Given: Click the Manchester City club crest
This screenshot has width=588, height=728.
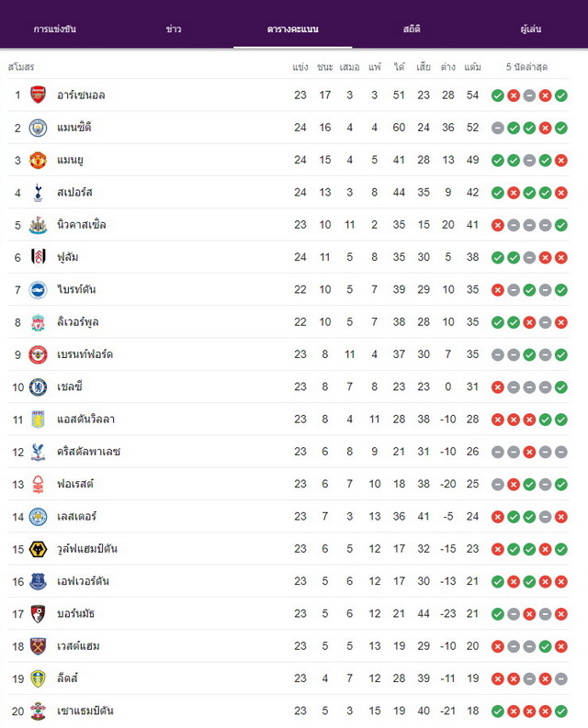Looking at the screenshot, I should click(38, 128).
